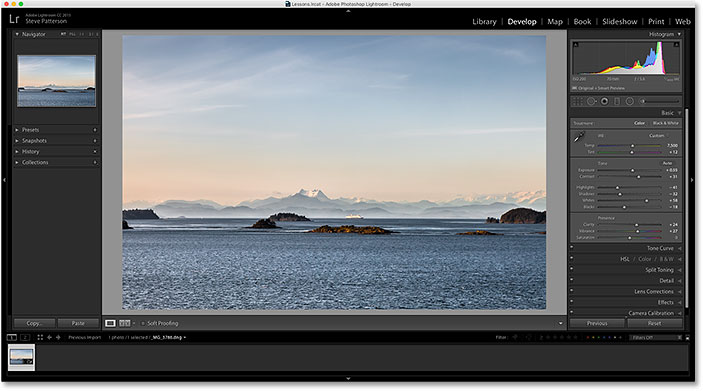The height and width of the screenshot is (391, 703).
Task: Toggle shadow clipping indicator in histogram
Action: pyautogui.click(x=576, y=44)
